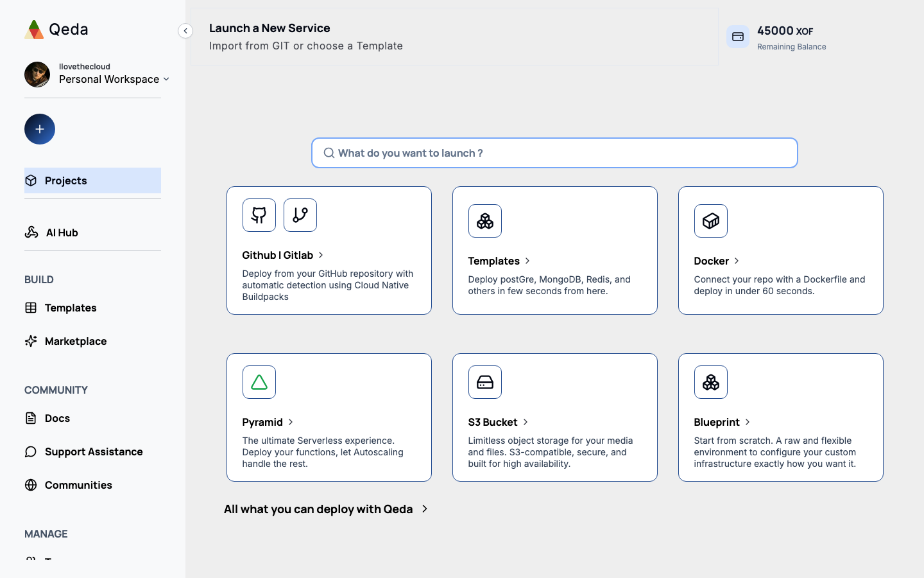Viewport: 924px width, 578px height.
Task: Click chevron next to S3 Bucket
Action: tap(526, 422)
